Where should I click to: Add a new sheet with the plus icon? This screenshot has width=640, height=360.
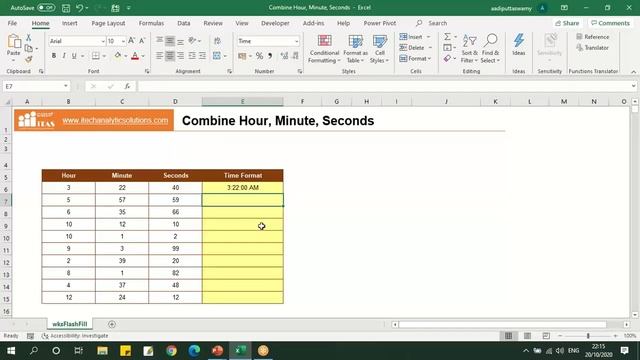112,324
